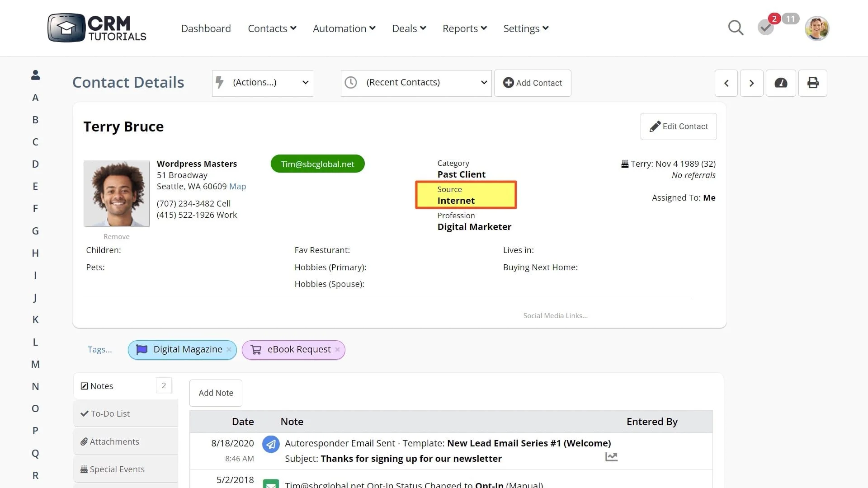Expand the Recent Contacts dropdown
Viewport: 868px width, 488px height.
[x=416, y=83]
